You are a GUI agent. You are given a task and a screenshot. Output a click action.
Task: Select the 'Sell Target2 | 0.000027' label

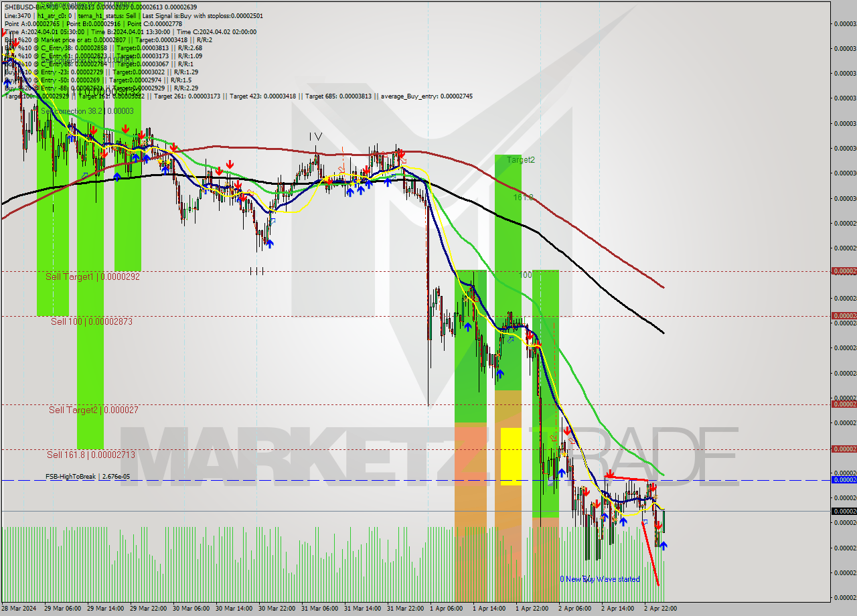click(x=94, y=410)
